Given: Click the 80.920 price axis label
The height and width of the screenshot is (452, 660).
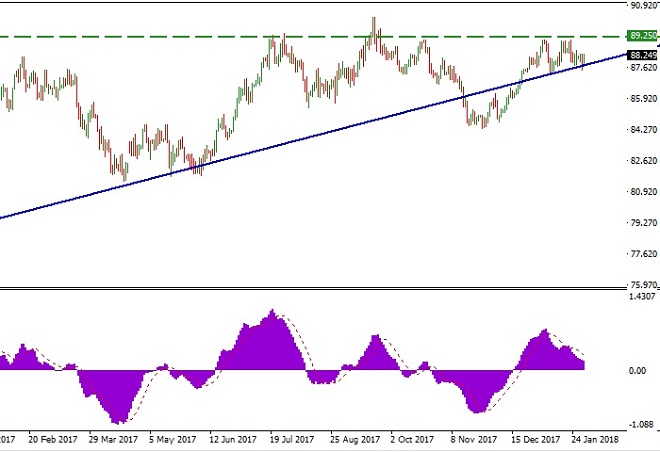Looking at the screenshot, I should pyautogui.click(x=643, y=191).
